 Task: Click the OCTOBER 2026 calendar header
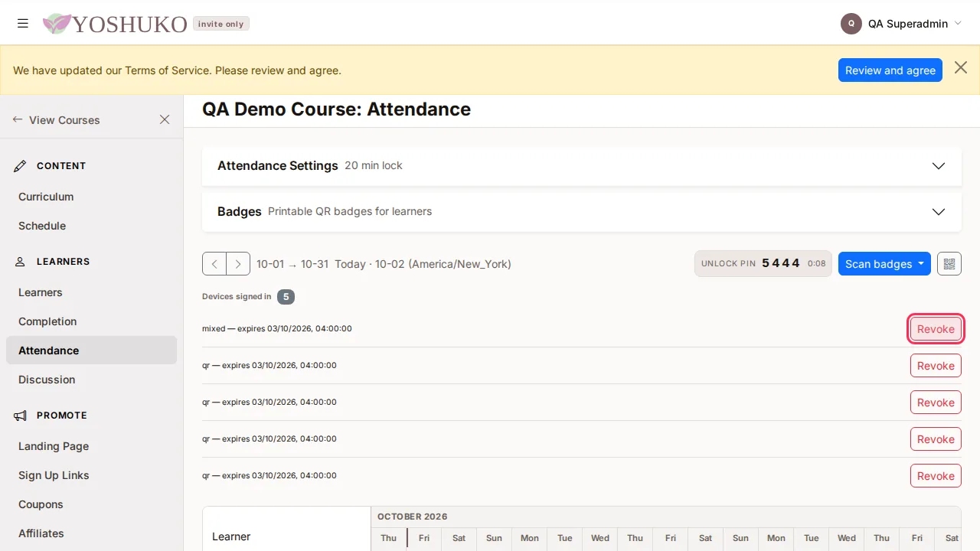pos(413,517)
